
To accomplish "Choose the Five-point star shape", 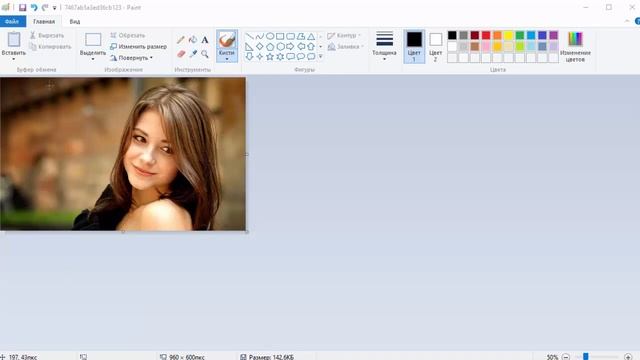I will (270, 57).
